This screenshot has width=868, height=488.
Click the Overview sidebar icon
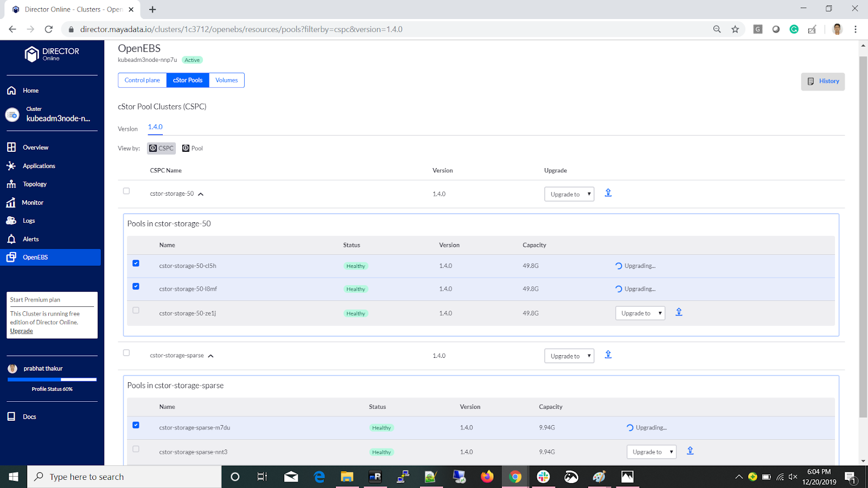(11, 147)
